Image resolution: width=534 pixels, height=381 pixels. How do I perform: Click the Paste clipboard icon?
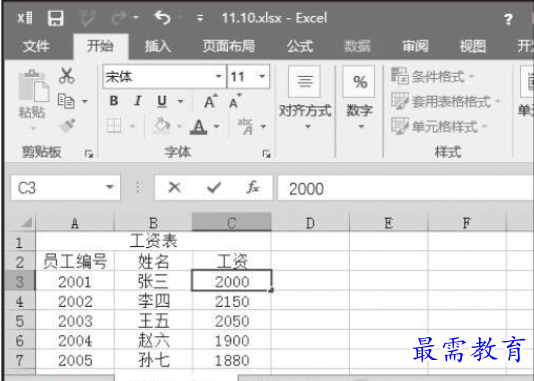[x=33, y=86]
